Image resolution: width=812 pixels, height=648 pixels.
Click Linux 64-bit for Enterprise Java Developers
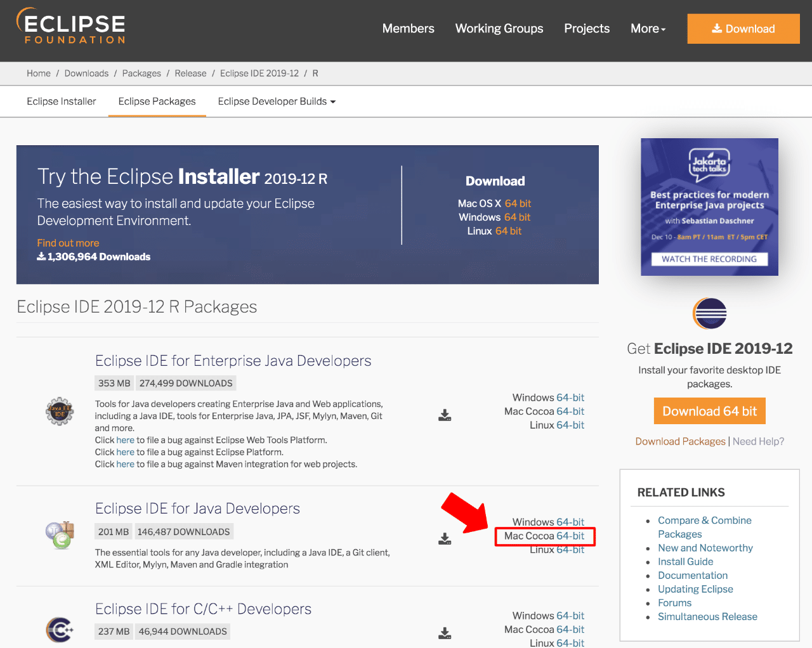[570, 425]
